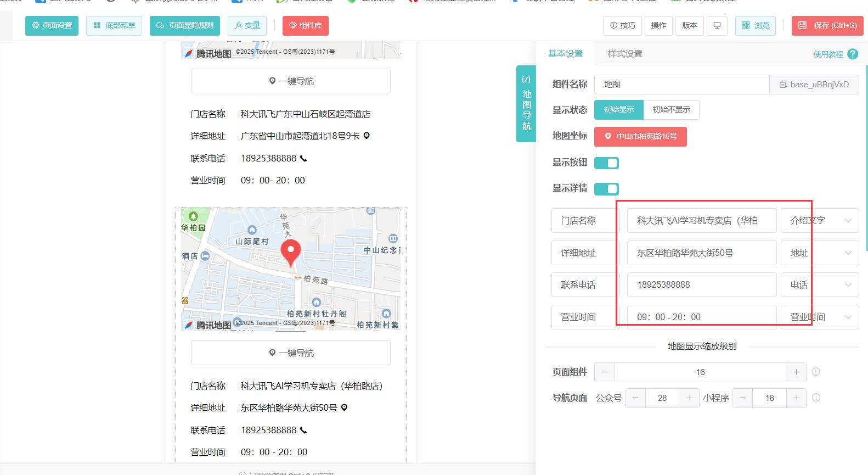This screenshot has height=475, width=868.
Task: Select store name text 科大讯飞广东中山石岐区起湾道店
Action: click(306, 114)
